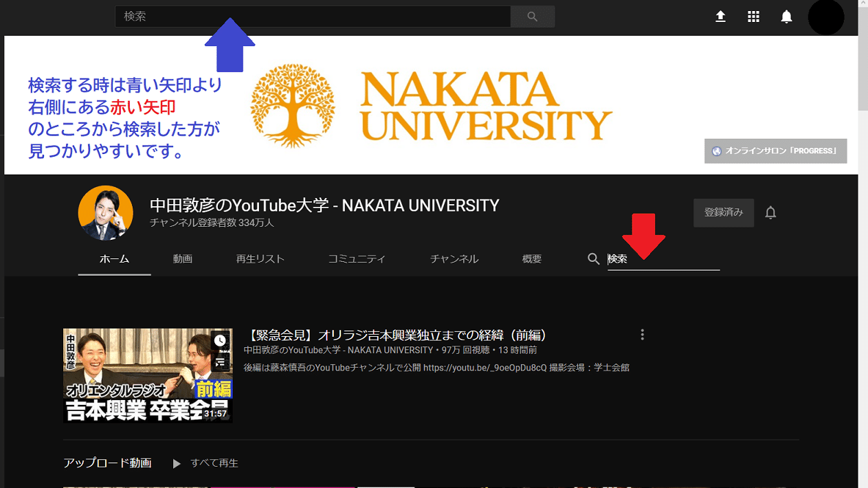Focus the channel 検索 input field
Viewport: 868px width, 488px height.
click(664, 259)
